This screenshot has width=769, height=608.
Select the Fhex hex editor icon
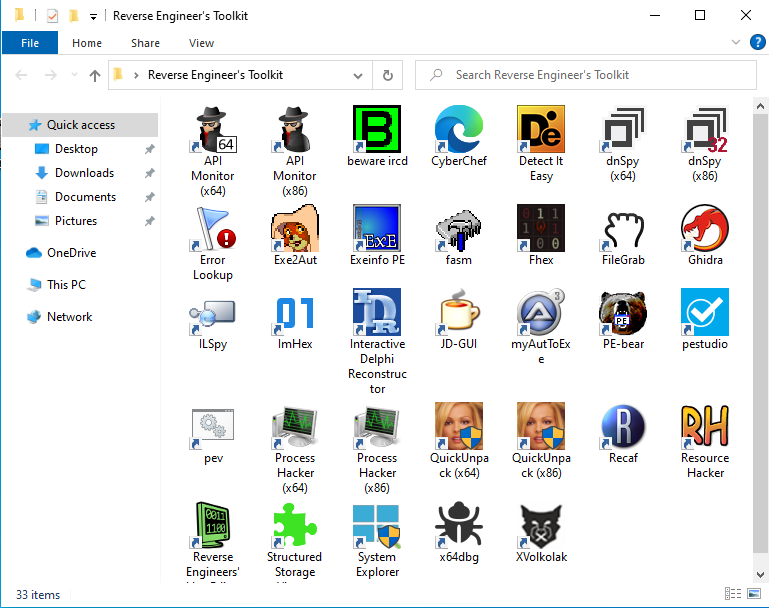pos(540,228)
